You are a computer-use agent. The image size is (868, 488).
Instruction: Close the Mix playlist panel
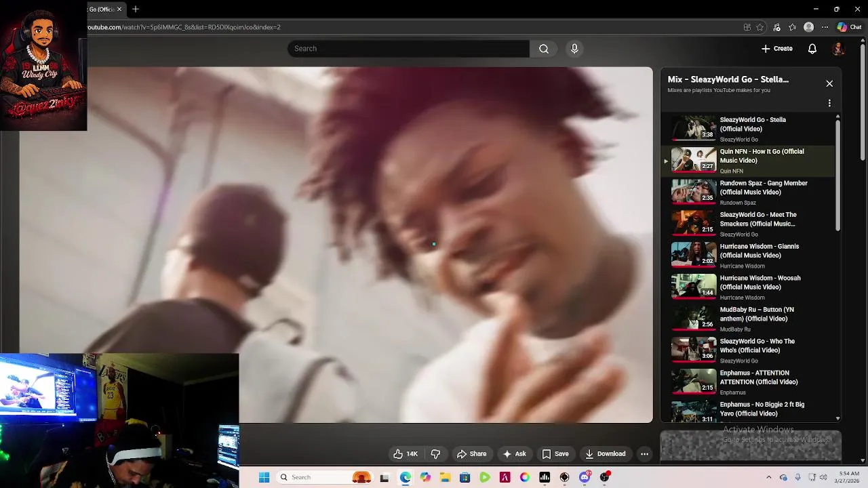(x=829, y=83)
